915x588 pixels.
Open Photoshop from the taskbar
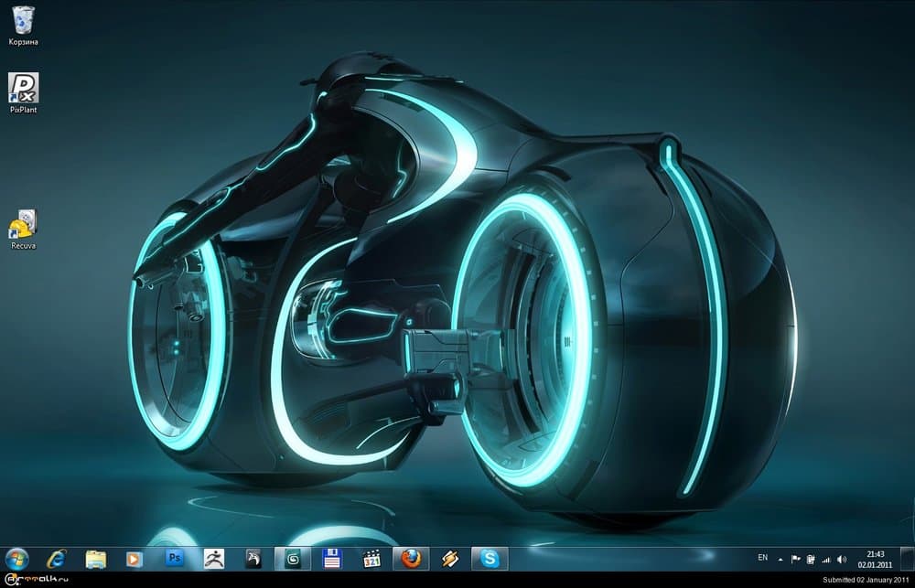coord(175,559)
